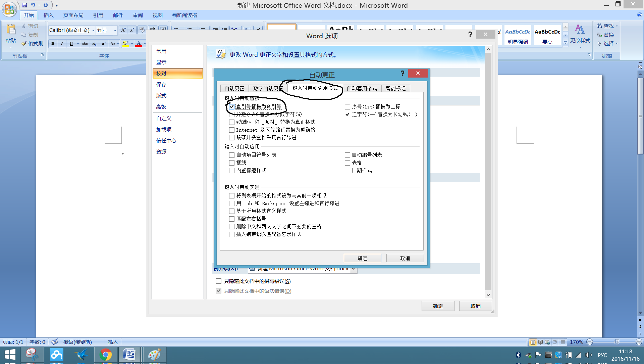Click the Save icon in quick access

(24, 5)
